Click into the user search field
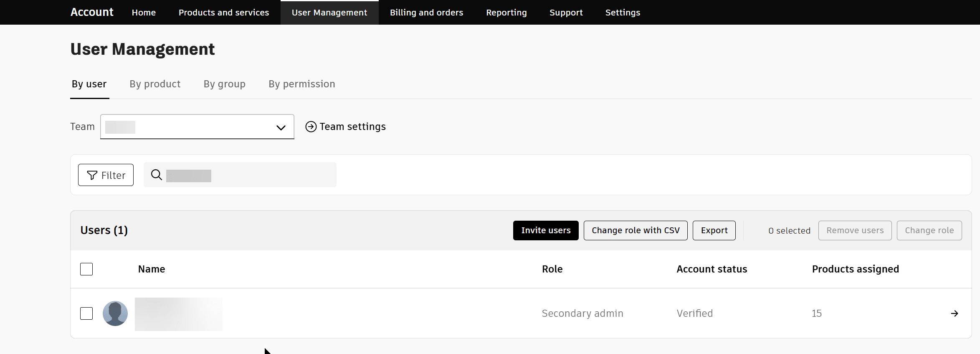Screen dimensions: 980x354 251,175
